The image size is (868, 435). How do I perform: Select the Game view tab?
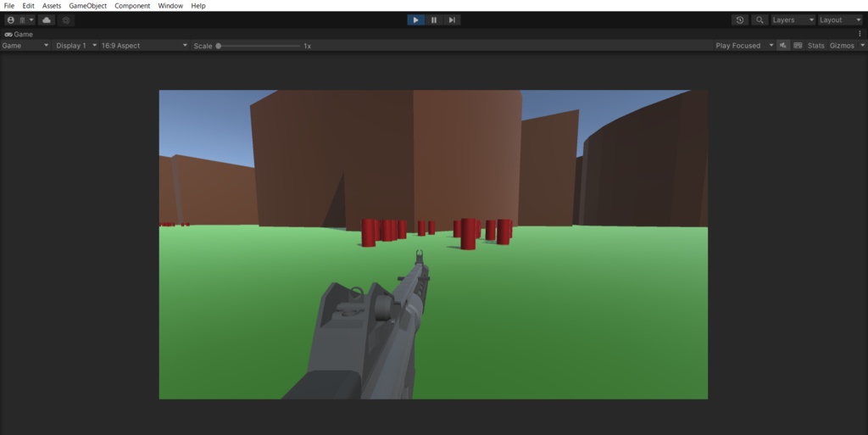click(19, 34)
